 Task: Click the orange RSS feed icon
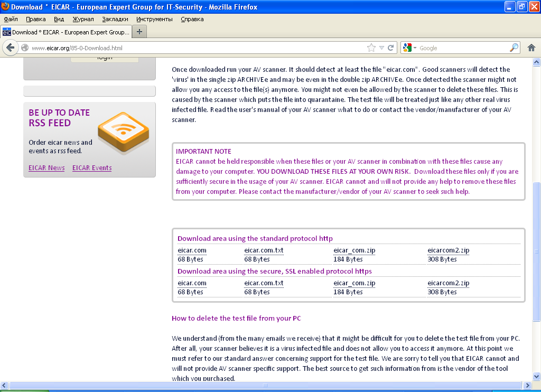click(x=123, y=133)
